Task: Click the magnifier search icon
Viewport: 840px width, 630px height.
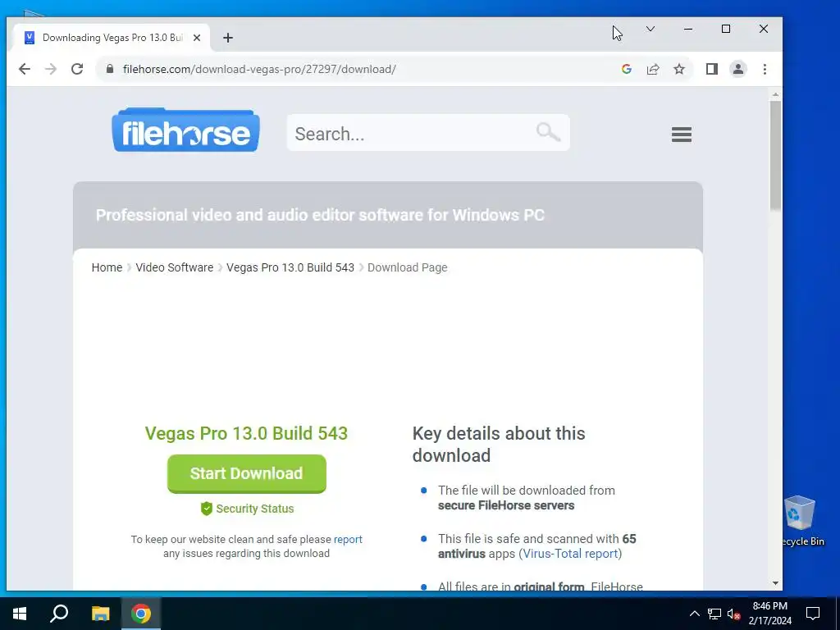Action: coord(547,131)
